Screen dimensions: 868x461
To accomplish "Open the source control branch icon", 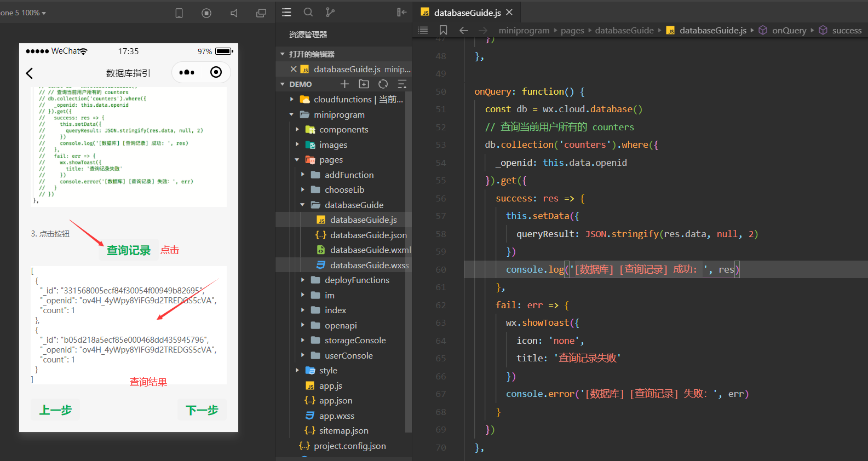I will click(x=330, y=12).
